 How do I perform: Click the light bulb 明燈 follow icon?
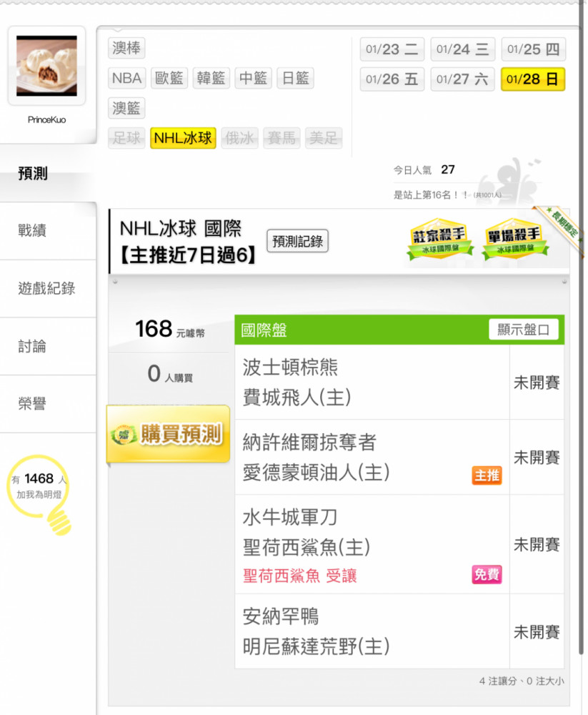[40, 494]
